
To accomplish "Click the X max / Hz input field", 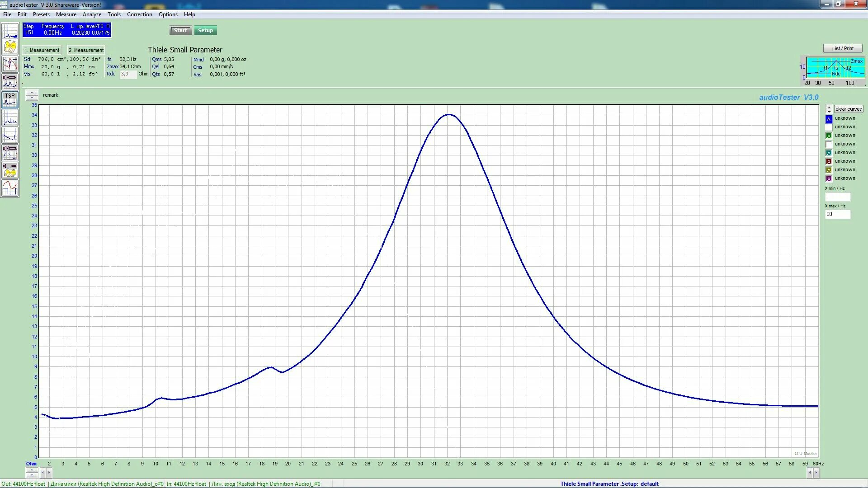I will [837, 214].
